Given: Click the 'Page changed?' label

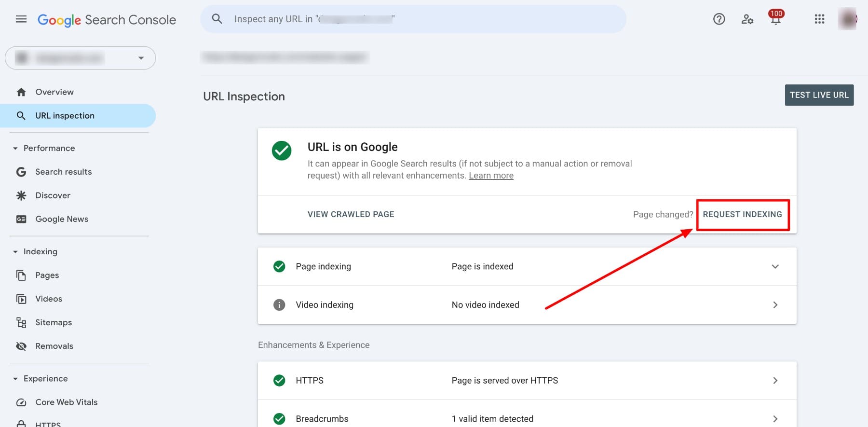Looking at the screenshot, I should pyautogui.click(x=663, y=215).
